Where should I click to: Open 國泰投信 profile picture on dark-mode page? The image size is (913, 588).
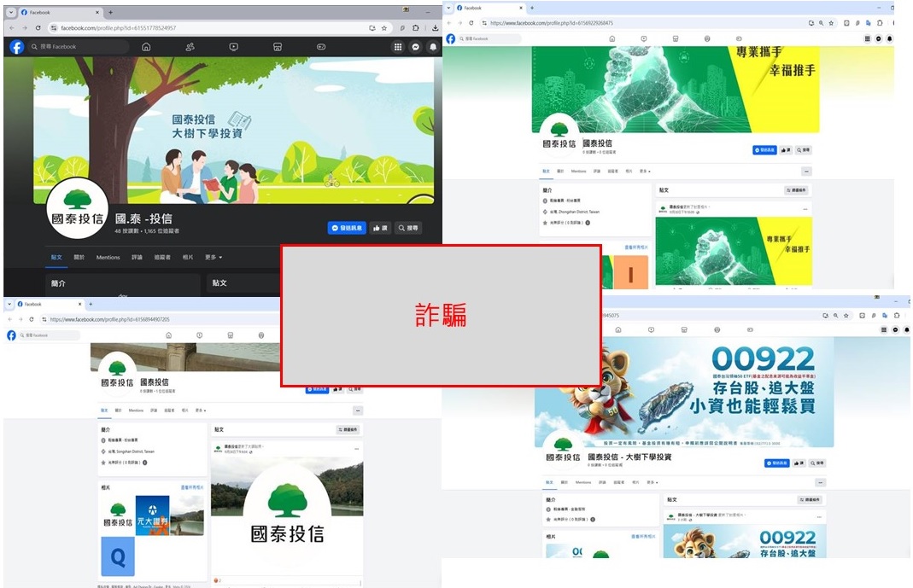78,208
